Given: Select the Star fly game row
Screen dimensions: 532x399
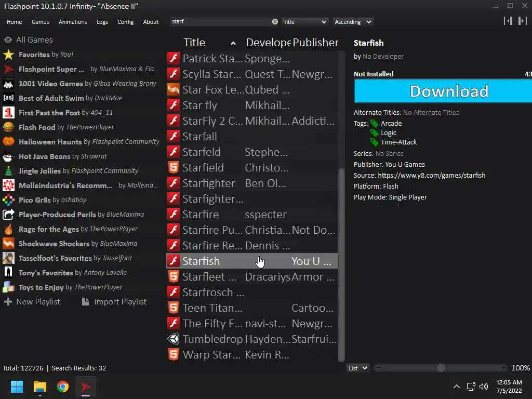Looking at the screenshot, I should click(252, 105).
